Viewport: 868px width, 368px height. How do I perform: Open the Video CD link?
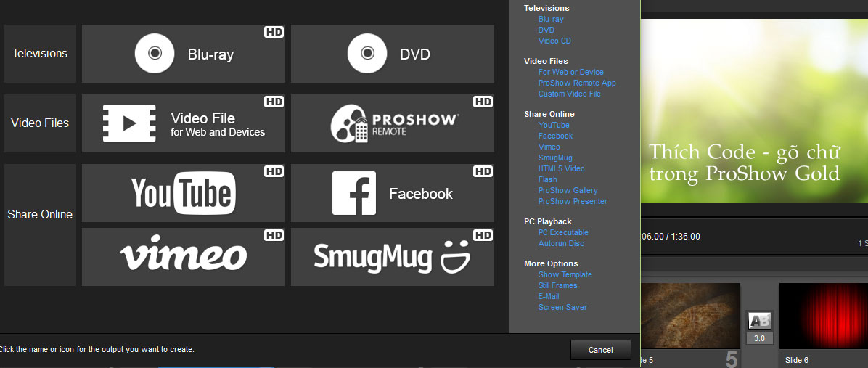click(x=554, y=41)
